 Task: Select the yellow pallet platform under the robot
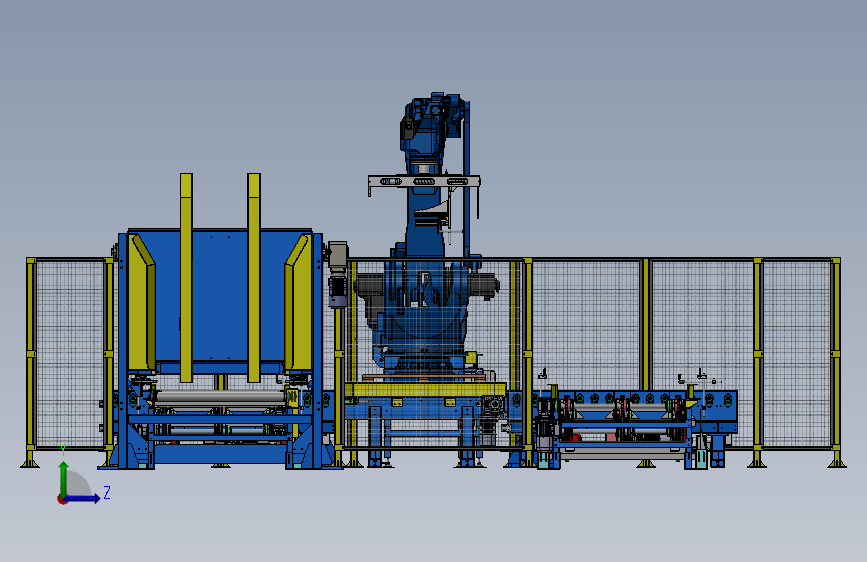coord(425,389)
